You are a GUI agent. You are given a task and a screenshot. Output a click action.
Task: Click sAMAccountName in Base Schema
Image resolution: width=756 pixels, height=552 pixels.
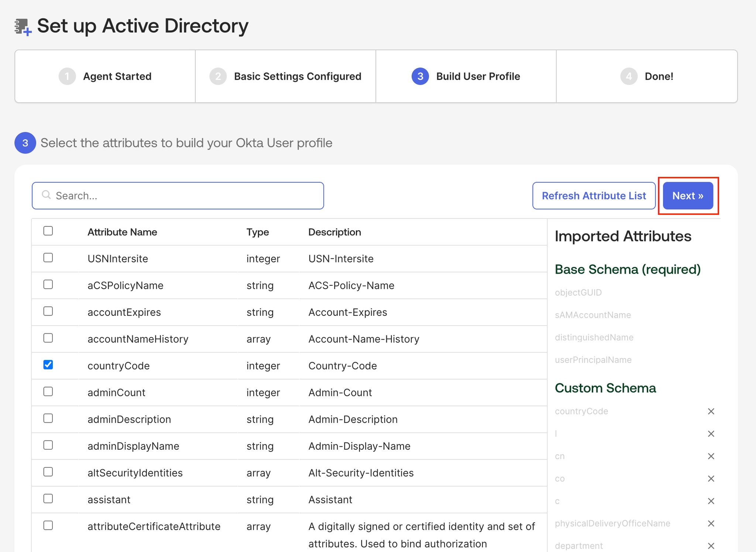click(593, 315)
